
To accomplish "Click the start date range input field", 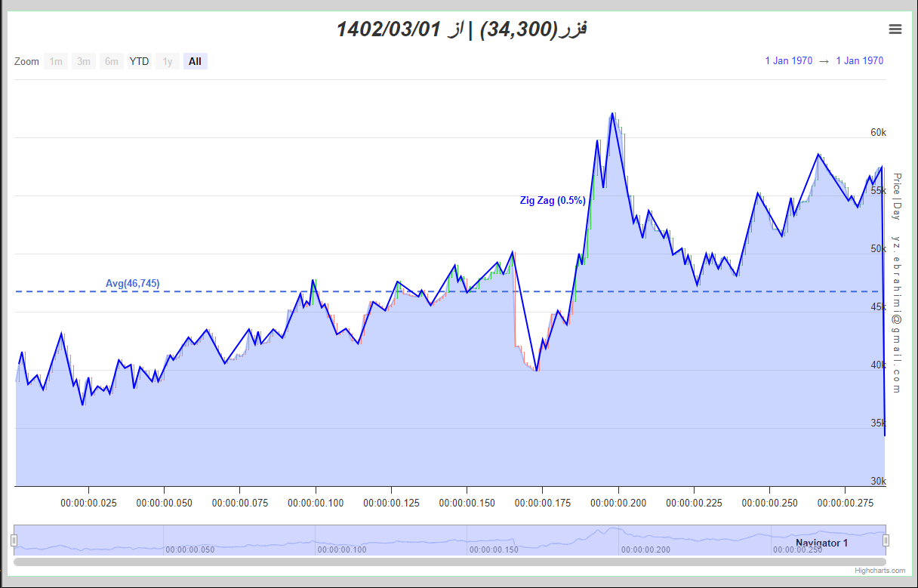I will point(789,60).
